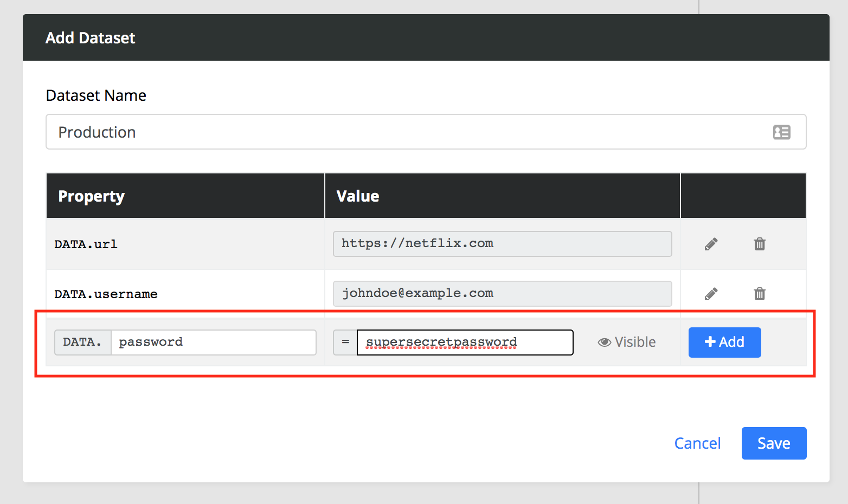848x504 pixels.
Task: Select the https://netflix.com value field
Action: [502, 244]
